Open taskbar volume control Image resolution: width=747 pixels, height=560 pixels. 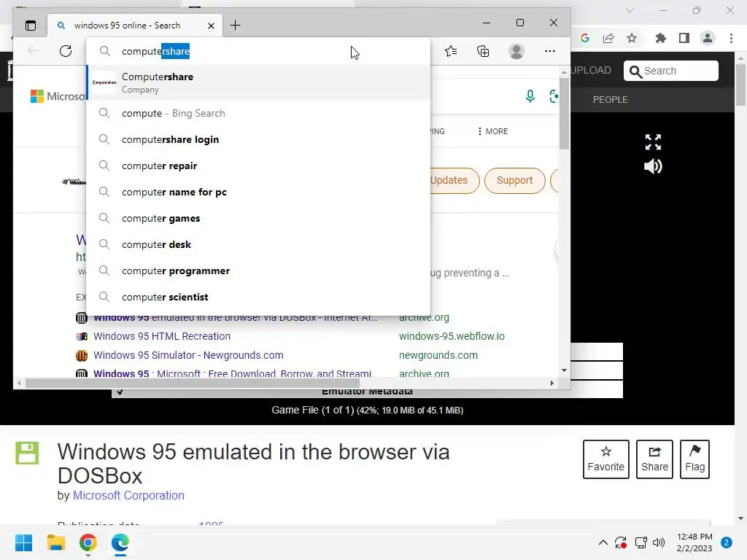click(659, 542)
